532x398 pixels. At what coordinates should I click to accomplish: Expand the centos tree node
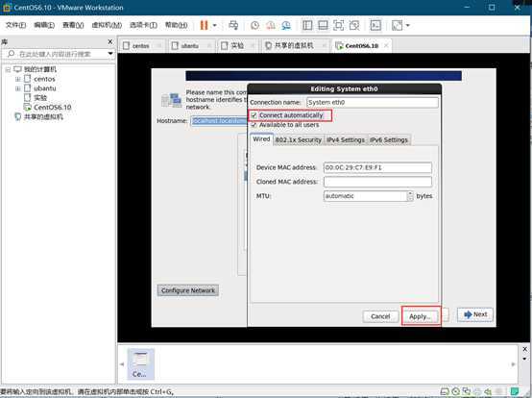coord(17,79)
